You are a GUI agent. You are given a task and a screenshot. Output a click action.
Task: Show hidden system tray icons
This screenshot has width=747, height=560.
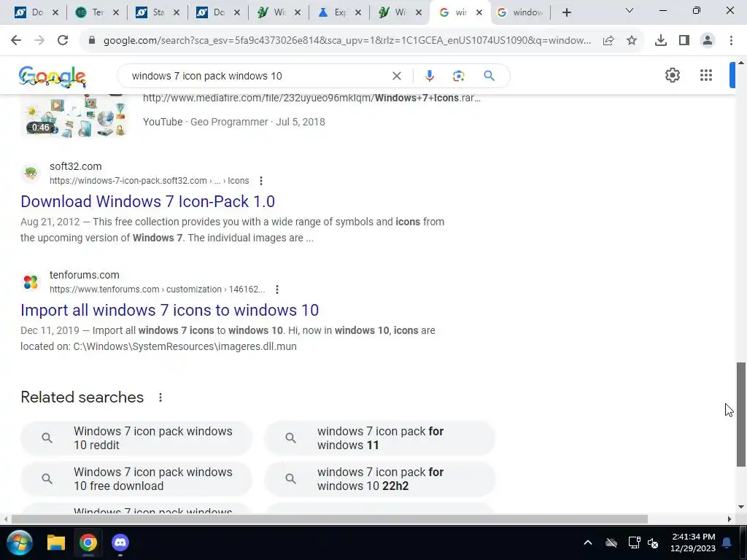[x=588, y=542]
